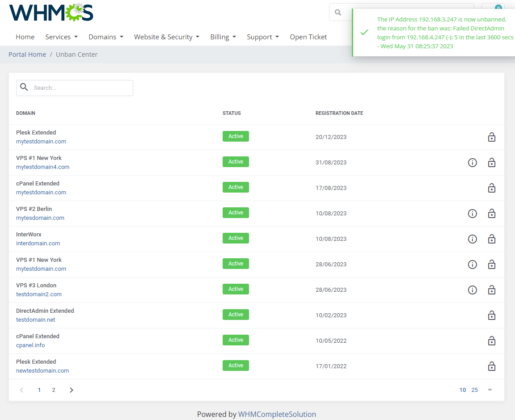515x420 pixels.
Task: View info icon for VPS #2 Berlin
Action: (473, 214)
